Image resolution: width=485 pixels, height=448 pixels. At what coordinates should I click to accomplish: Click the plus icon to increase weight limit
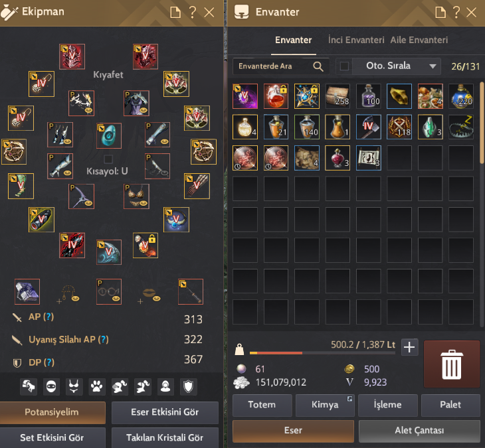(x=409, y=347)
